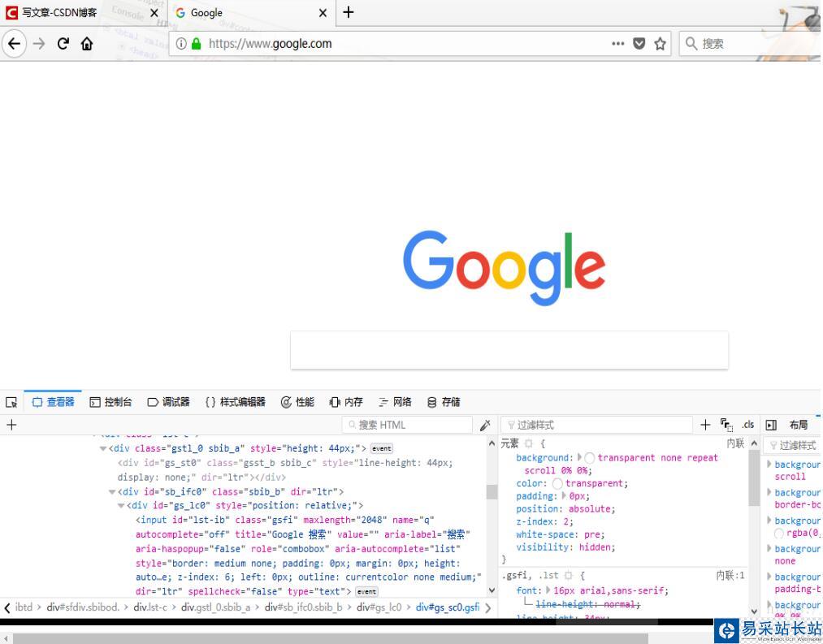The image size is (823, 644).
Task: Open the 布局 layout tab
Action: [799, 425]
